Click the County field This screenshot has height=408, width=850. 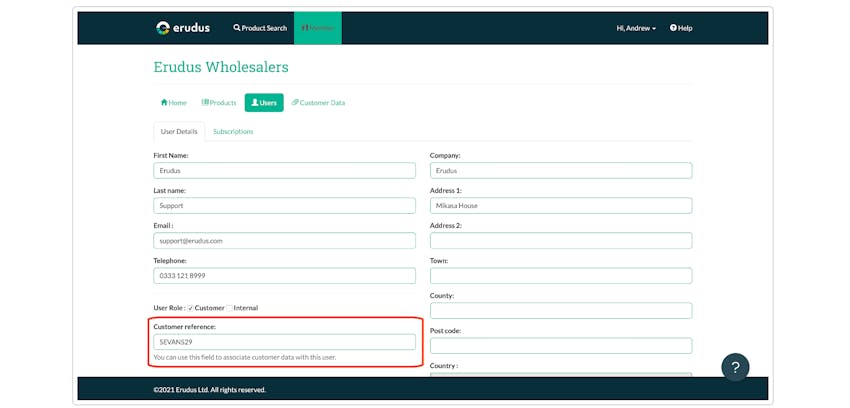click(561, 310)
